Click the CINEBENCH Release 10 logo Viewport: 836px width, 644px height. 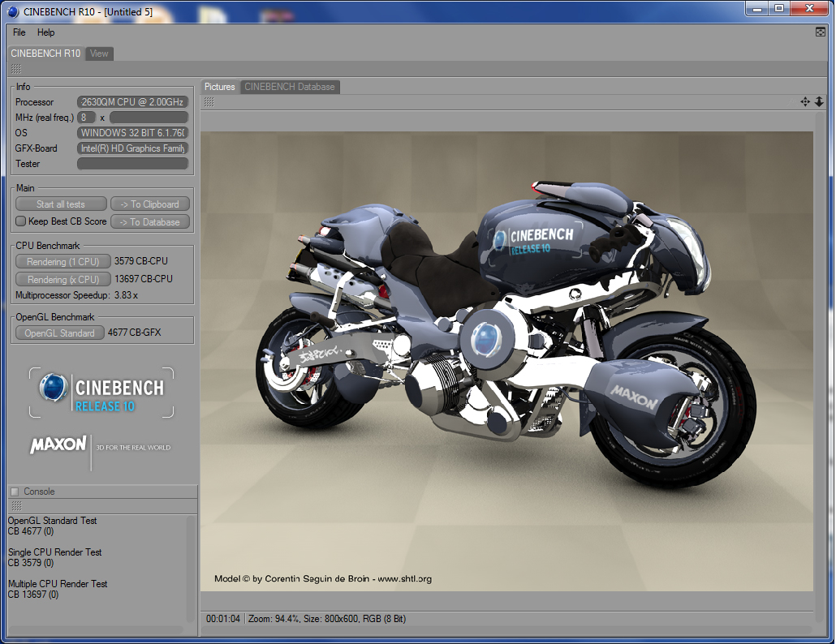101,393
